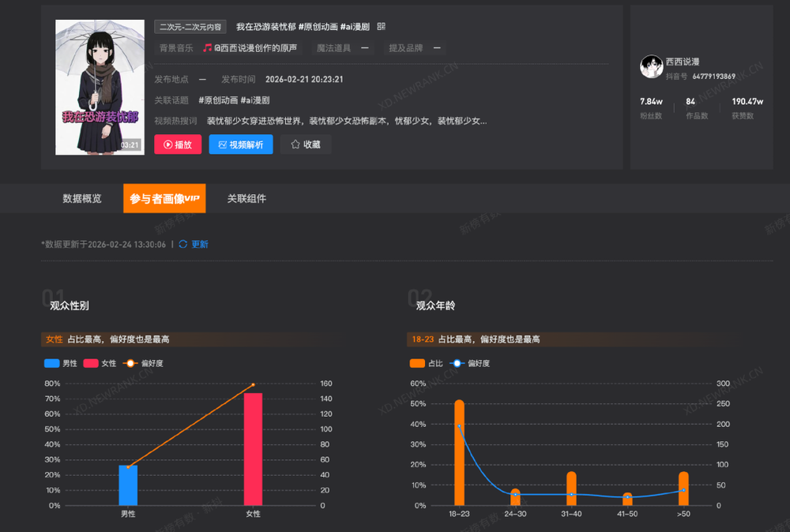Click the refresh icon next to 更新
The height and width of the screenshot is (532, 790).
183,245
